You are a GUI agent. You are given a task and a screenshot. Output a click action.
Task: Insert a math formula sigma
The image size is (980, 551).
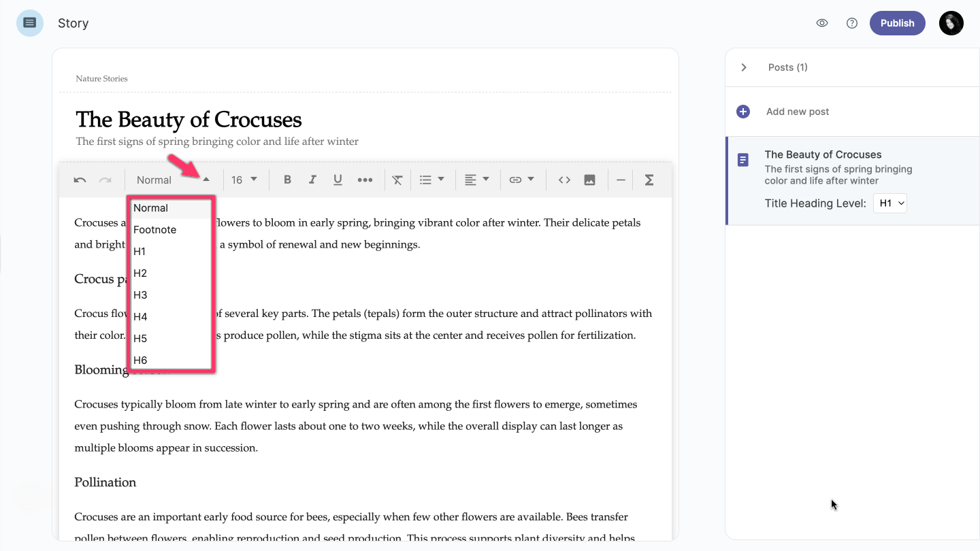point(649,180)
